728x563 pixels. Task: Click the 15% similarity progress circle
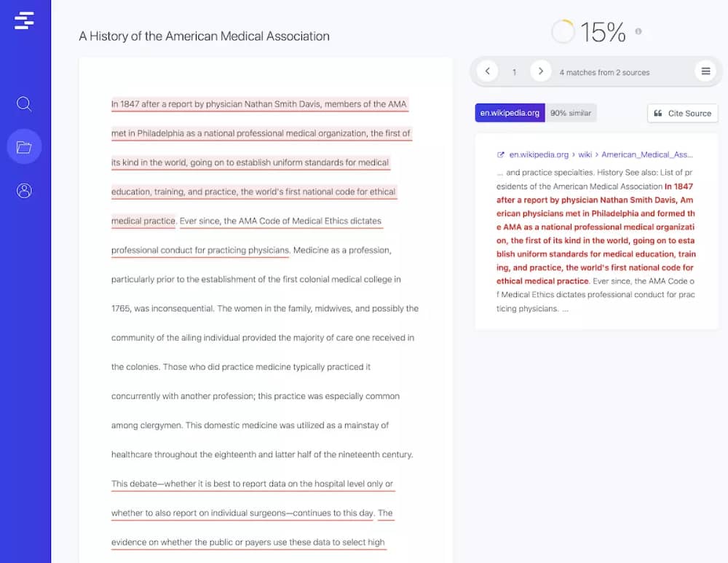pos(563,31)
